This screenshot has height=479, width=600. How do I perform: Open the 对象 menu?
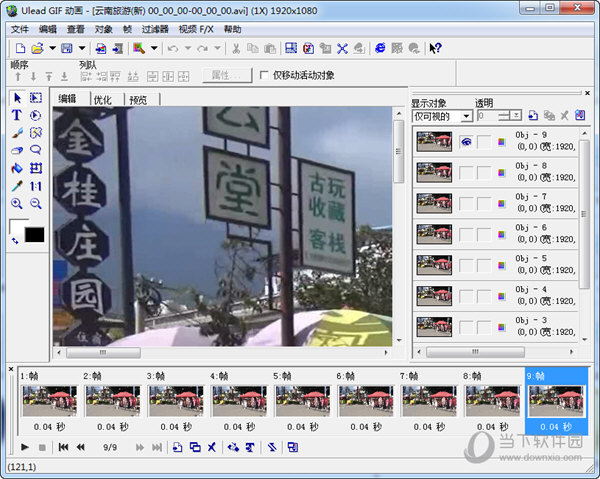tap(104, 29)
